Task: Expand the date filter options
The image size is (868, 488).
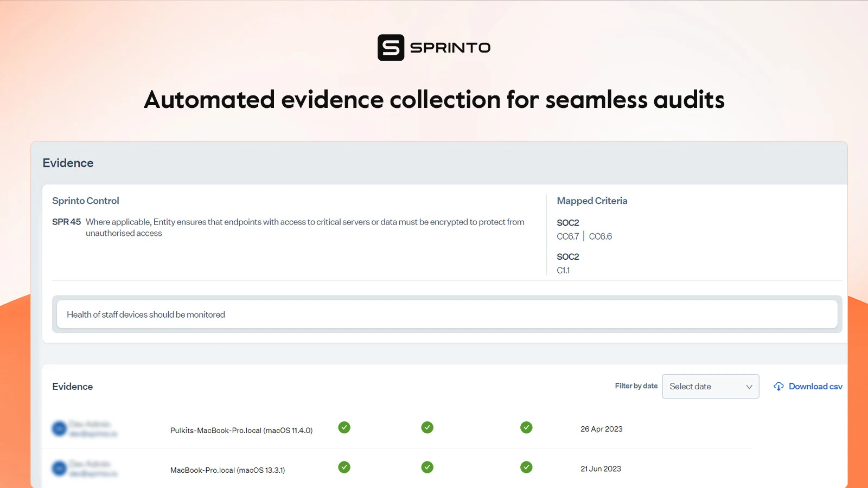Action: click(x=711, y=386)
